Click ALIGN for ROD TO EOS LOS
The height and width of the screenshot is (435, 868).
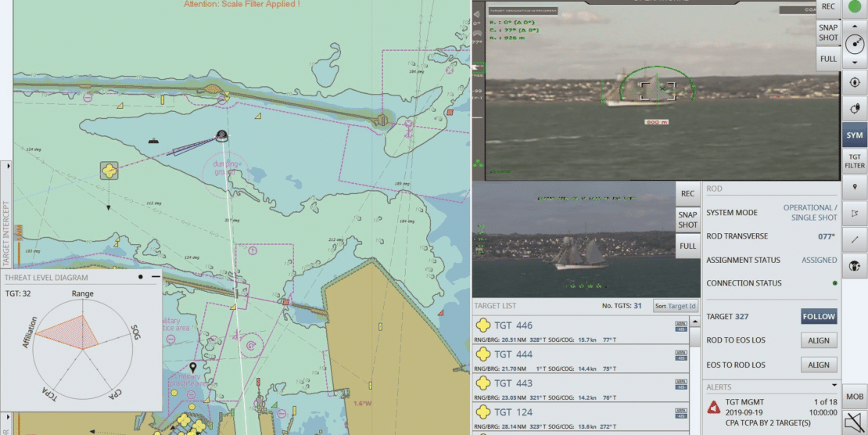click(x=819, y=340)
